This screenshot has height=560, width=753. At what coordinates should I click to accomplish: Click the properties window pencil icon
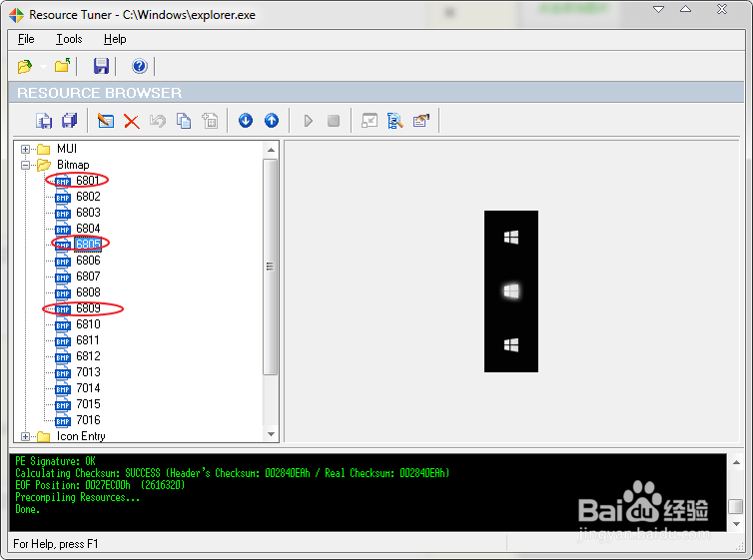(421, 120)
